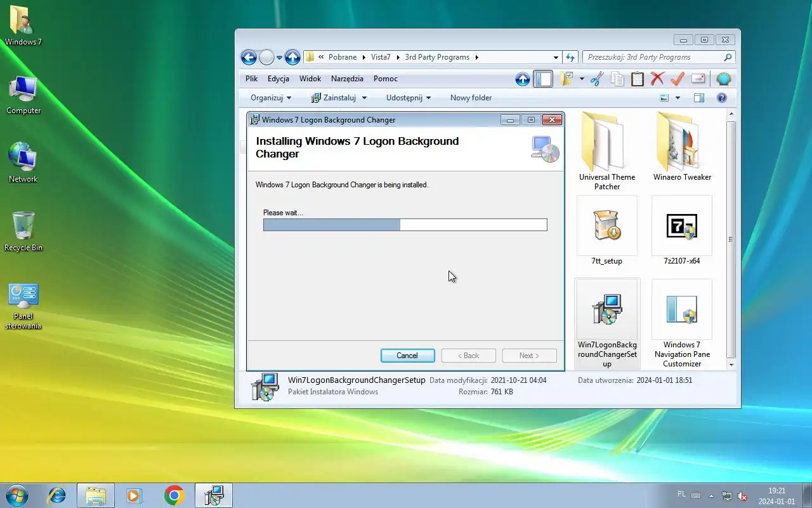Open the address bar history dropdown
812x508 pixels.
[556, 57]
